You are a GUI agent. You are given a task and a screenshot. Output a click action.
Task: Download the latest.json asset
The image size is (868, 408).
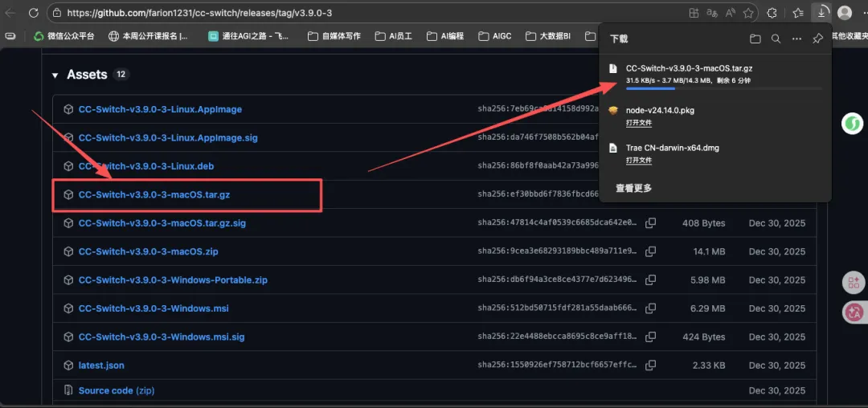(101, 365)
